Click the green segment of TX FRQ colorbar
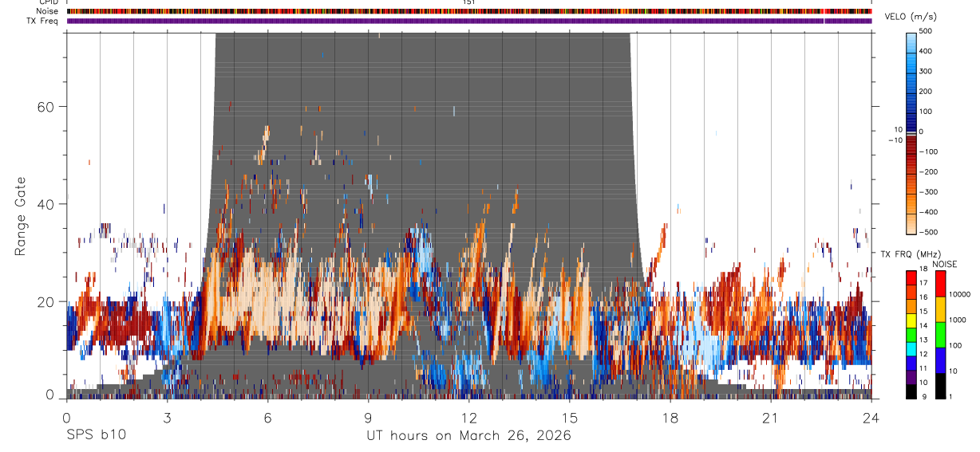Screen dimensions: 980x452 [x=911, y=335]
